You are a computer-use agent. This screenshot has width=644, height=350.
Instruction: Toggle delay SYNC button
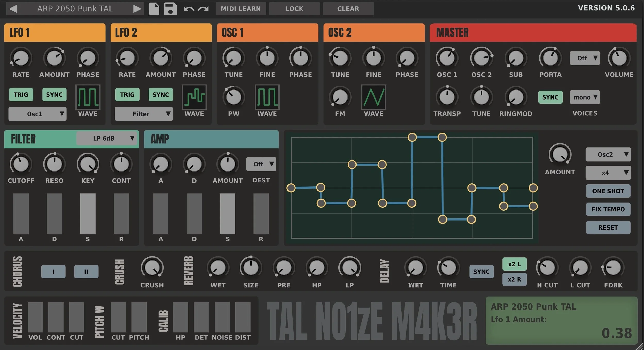point(481,272)
